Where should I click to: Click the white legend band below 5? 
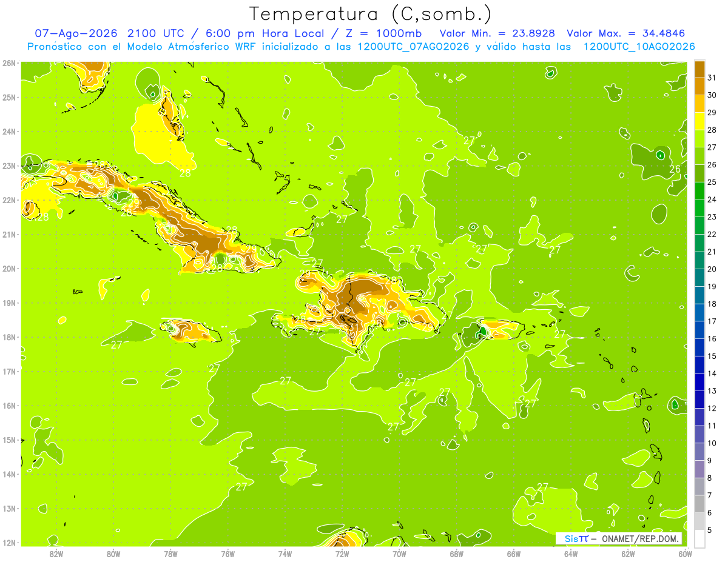pyautogui.click(x=699, y=538)
